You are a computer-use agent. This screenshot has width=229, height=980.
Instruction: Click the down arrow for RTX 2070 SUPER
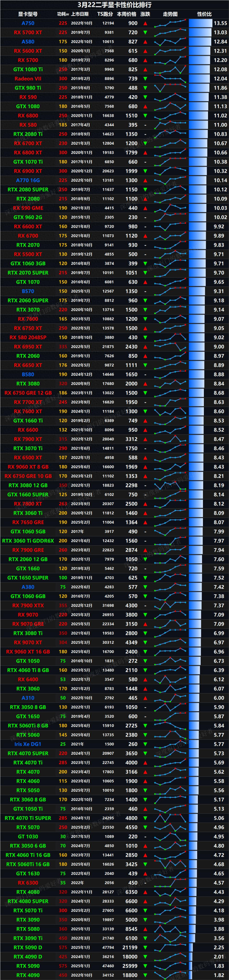coord(145,273)
